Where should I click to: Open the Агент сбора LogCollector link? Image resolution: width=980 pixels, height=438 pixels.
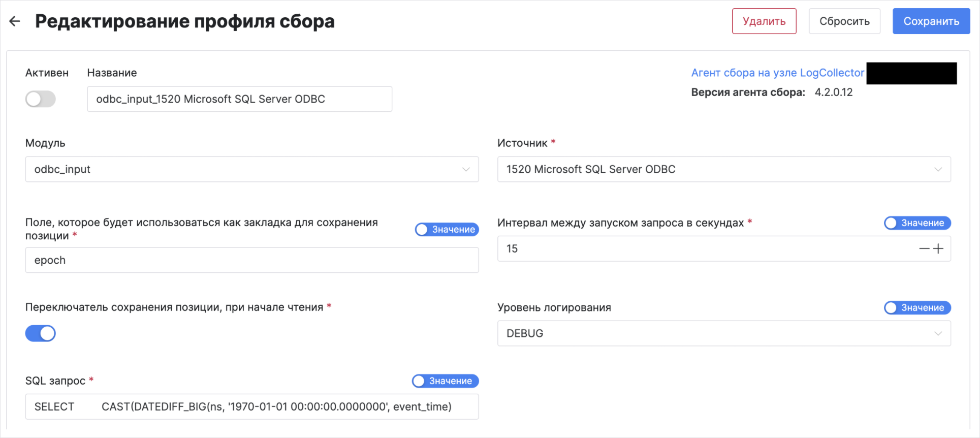tap(777, 73)
